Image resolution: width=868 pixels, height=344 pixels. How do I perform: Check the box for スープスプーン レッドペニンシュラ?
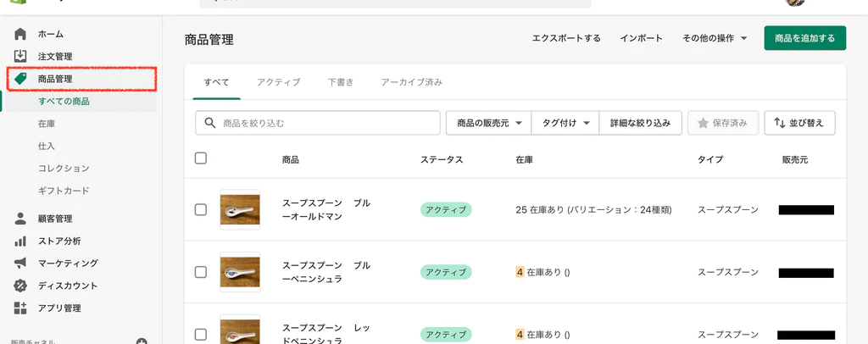pyautogui.click(x=201, y=335)
